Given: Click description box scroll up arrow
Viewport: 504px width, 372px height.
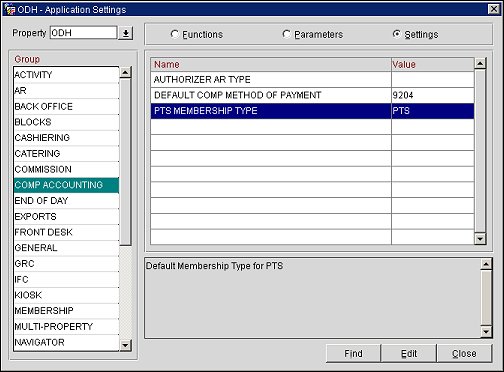Looking at the screenshot, I should 486,265.
